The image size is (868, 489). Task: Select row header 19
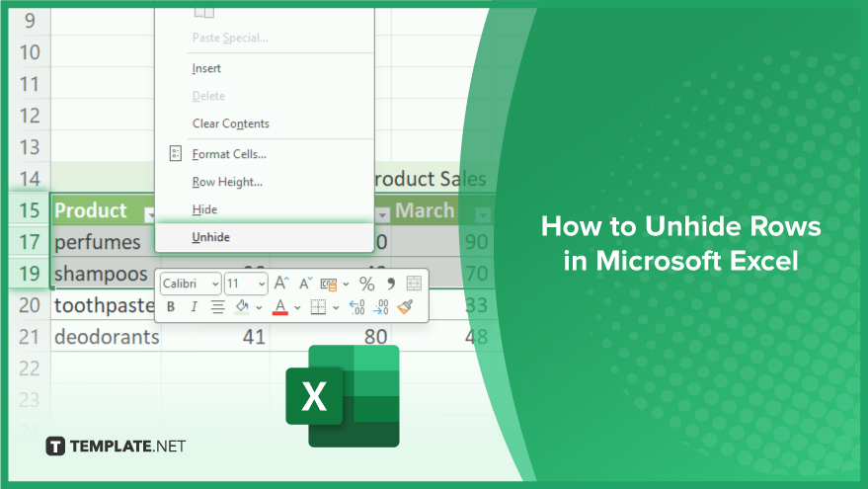tap(30, 274)
